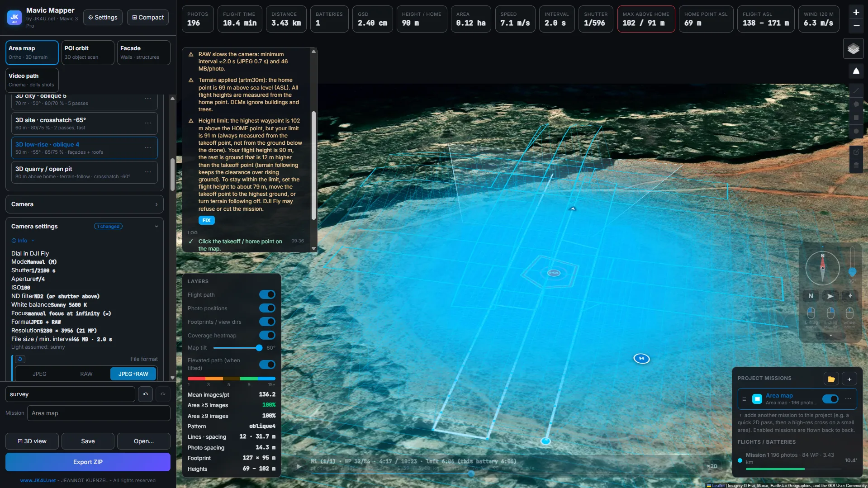Viewport: 868px width, 488px height.
Task: Zoom out the map with minus
Action: [x=856, y=26]
